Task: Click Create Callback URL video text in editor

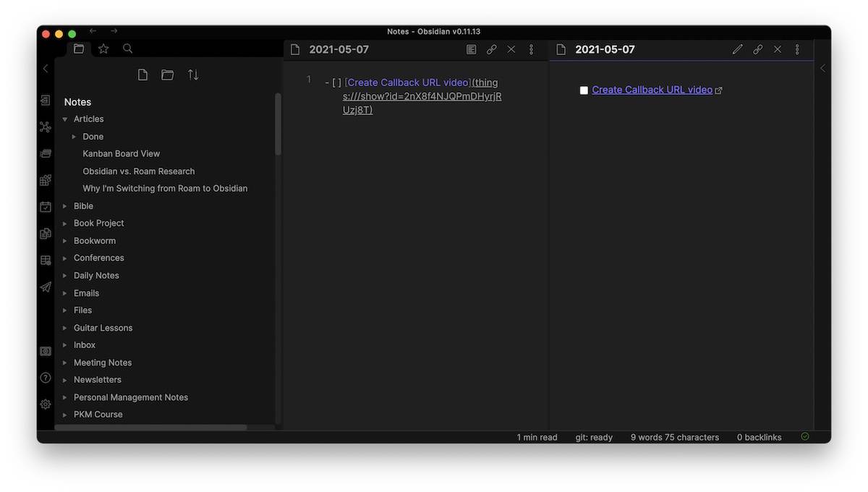Action: (x=408, y=82)
